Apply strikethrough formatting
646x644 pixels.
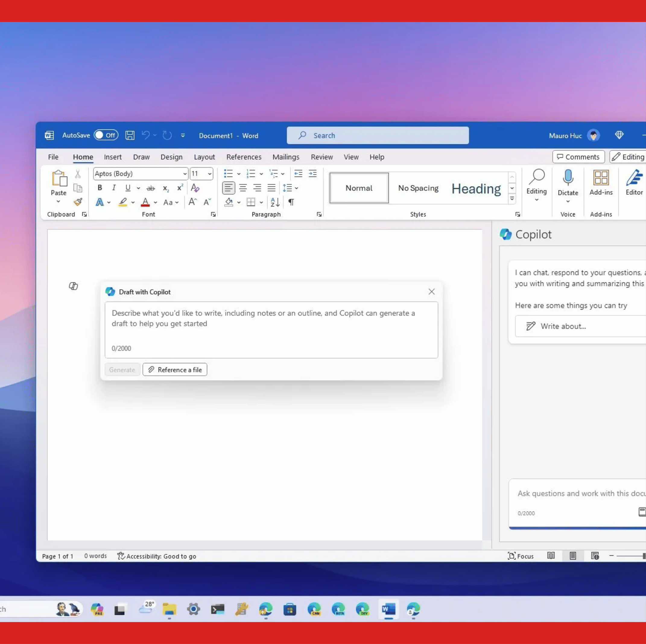(151, 188)
